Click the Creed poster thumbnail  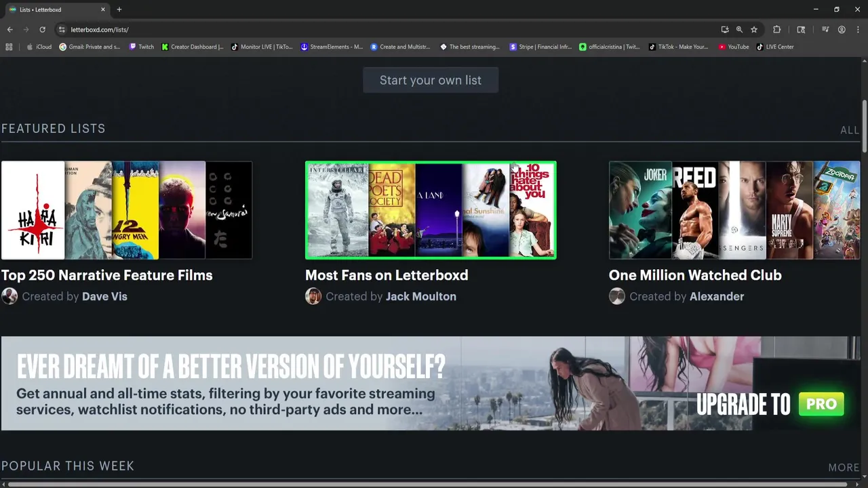click(x=695, y=210)
